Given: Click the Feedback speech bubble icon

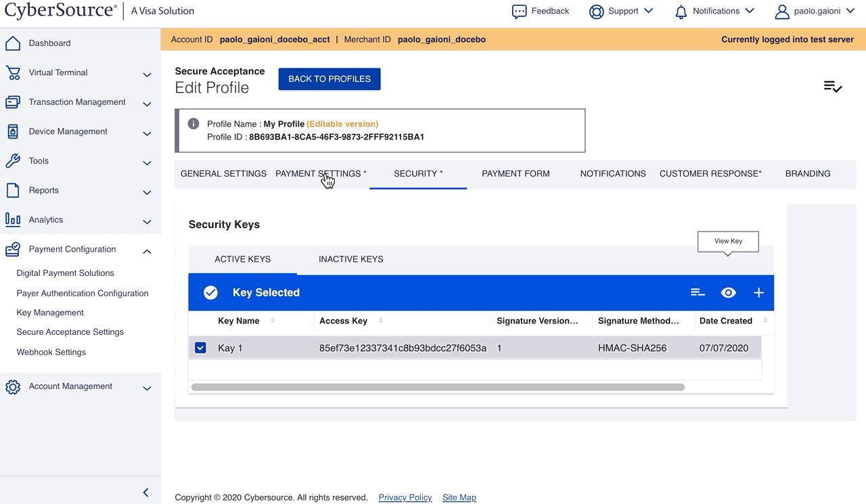Looking at the screenshot, I should [519, 12].
